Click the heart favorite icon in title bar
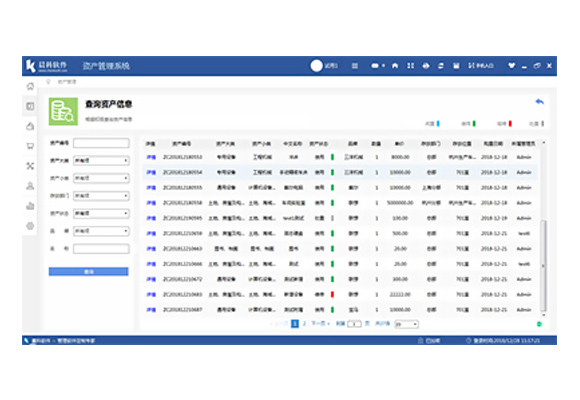The height and width of the screenshot is (400, 580). 512,66
